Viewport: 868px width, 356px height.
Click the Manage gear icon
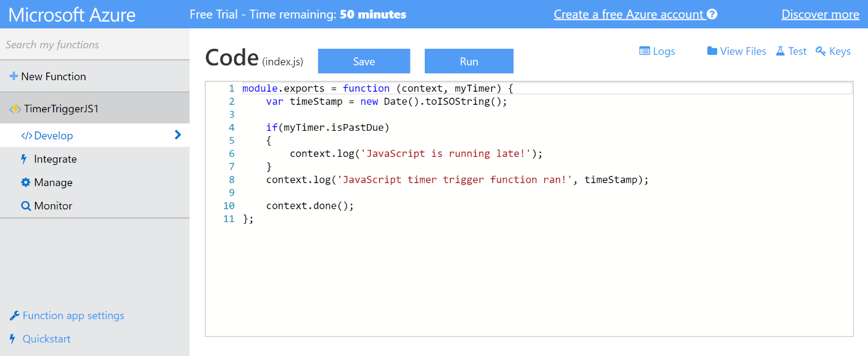tap(25, 183)
